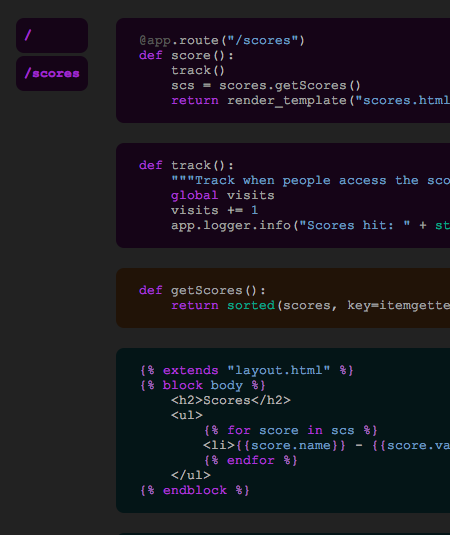Select the def track() code block header

click(x=186, y=165)
